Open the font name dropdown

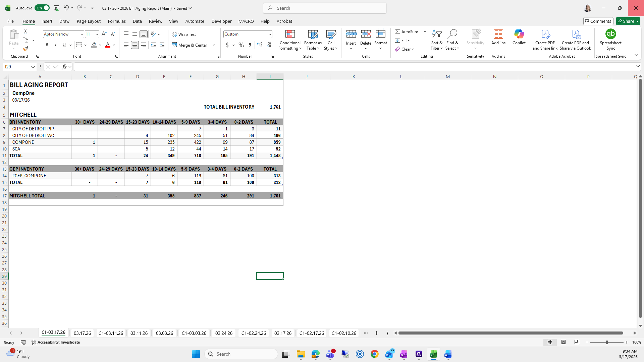(x=82, y=34)
